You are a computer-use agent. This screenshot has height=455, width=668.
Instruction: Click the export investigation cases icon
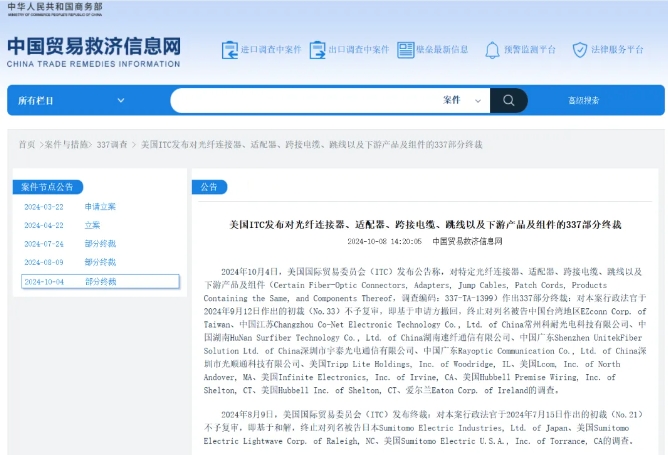pyautogui.click(x=317, y=50)
